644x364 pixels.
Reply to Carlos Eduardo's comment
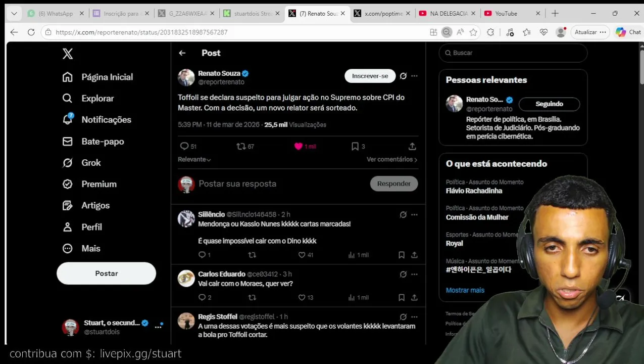point(202,297)
